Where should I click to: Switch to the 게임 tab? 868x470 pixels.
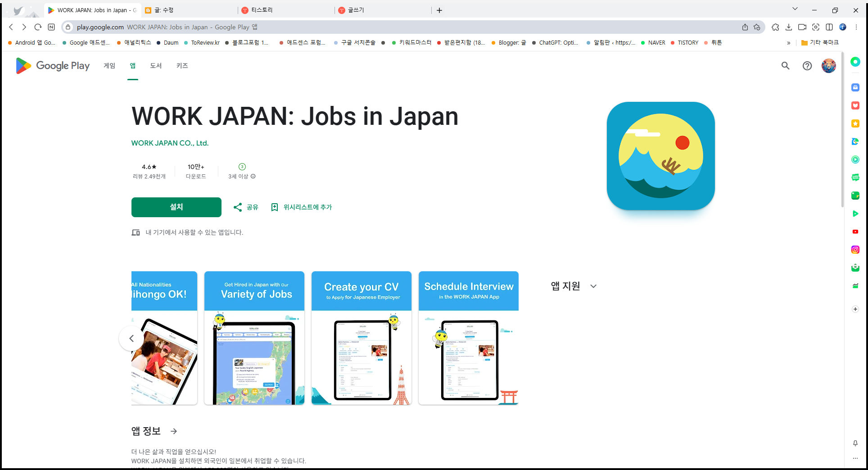coord(109,66)
